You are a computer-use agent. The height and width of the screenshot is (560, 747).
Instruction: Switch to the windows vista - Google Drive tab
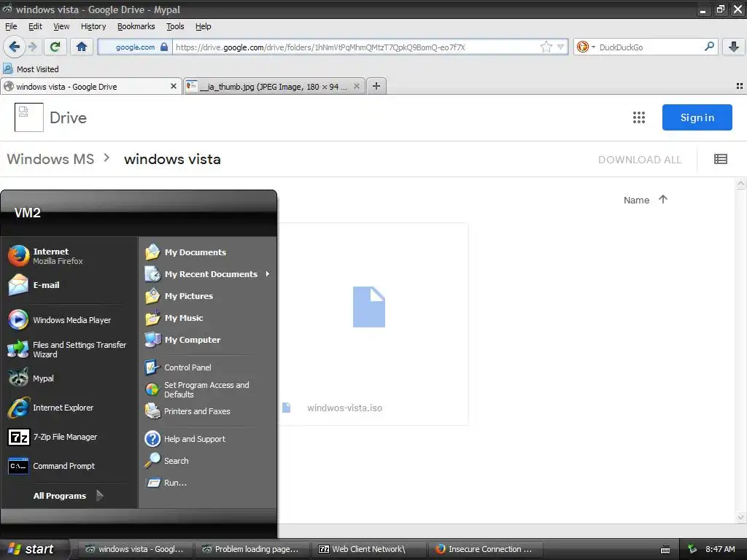(90, 86)
